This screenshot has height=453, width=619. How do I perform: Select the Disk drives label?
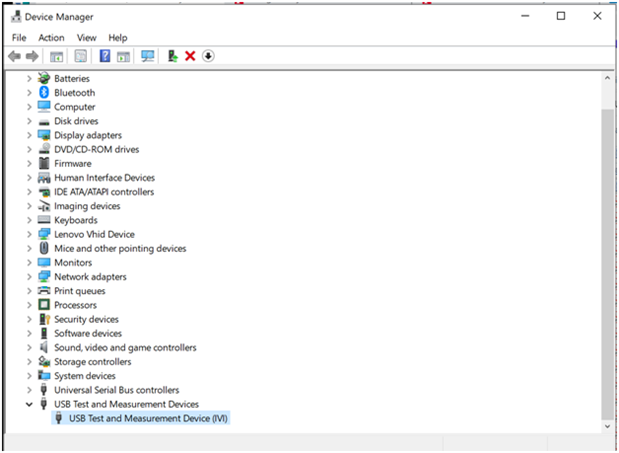[x=76, y=121]
